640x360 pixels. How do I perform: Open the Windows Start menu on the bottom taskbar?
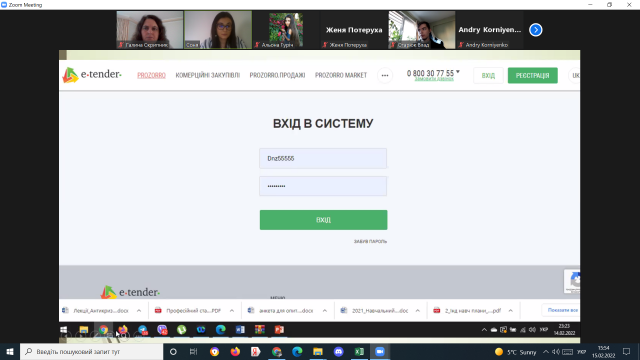(10, 351)
